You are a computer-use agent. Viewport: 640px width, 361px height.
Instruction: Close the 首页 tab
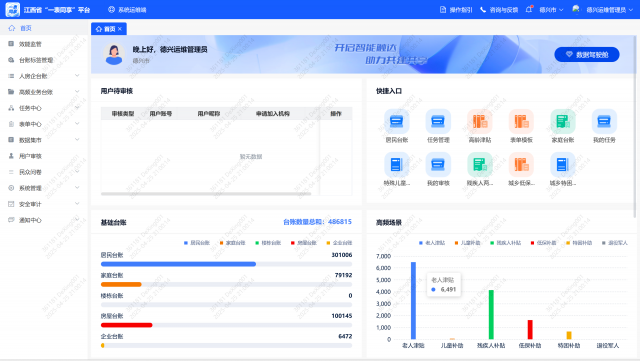click(120, 29)
